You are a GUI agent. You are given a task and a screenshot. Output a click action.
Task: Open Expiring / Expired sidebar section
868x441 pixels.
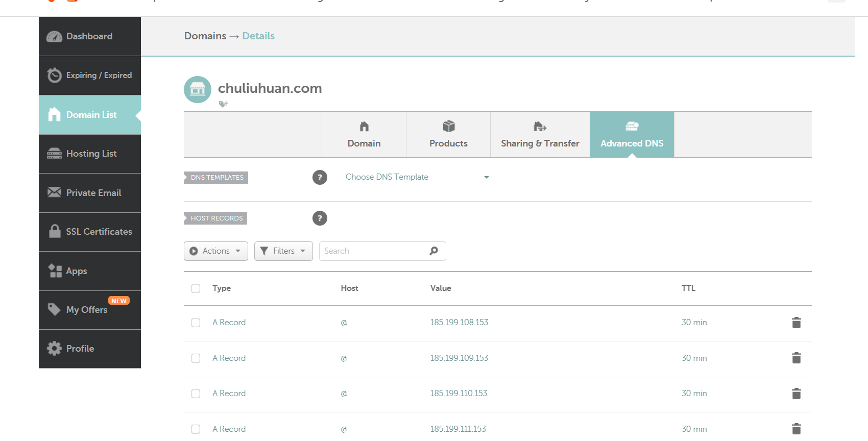[x=90, y=76]
